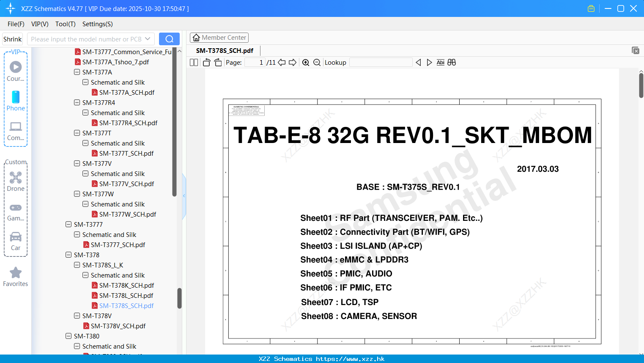Open the Car category icon
The image size is (644, 363).
pyautogui.click(x=16, y=236)
